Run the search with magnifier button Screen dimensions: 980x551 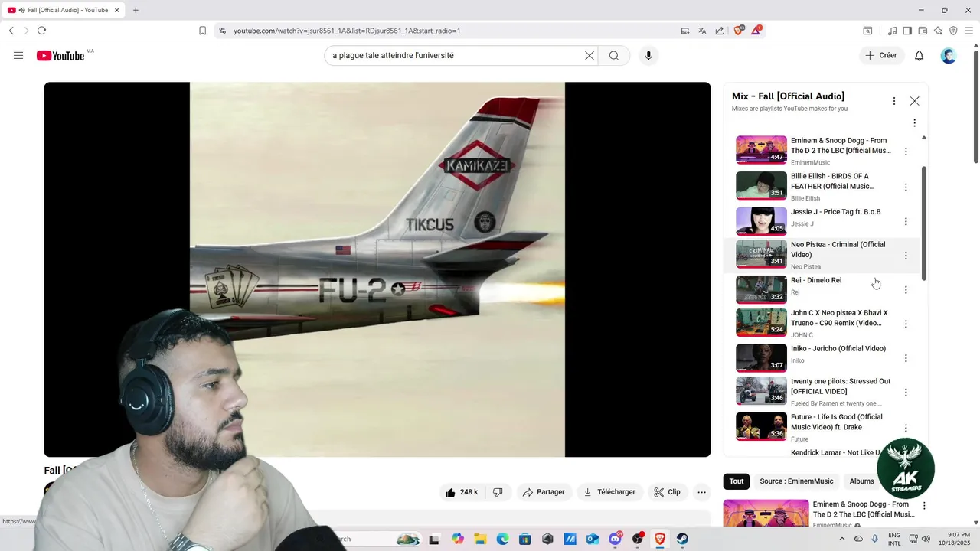click(614, 55)
